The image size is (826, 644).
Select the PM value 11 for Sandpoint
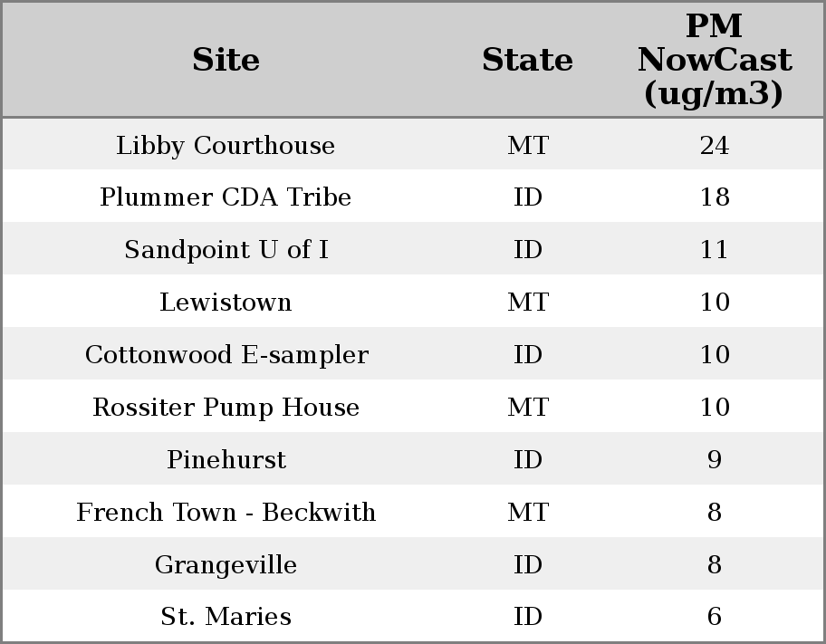[714, 250]
